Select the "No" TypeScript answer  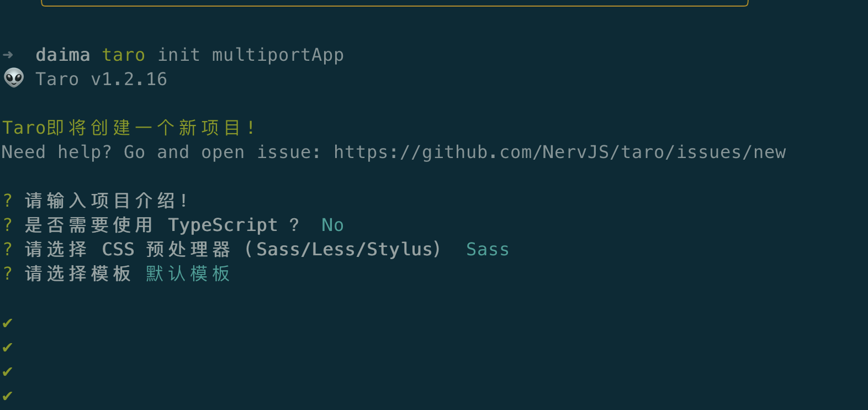point(332,225)
